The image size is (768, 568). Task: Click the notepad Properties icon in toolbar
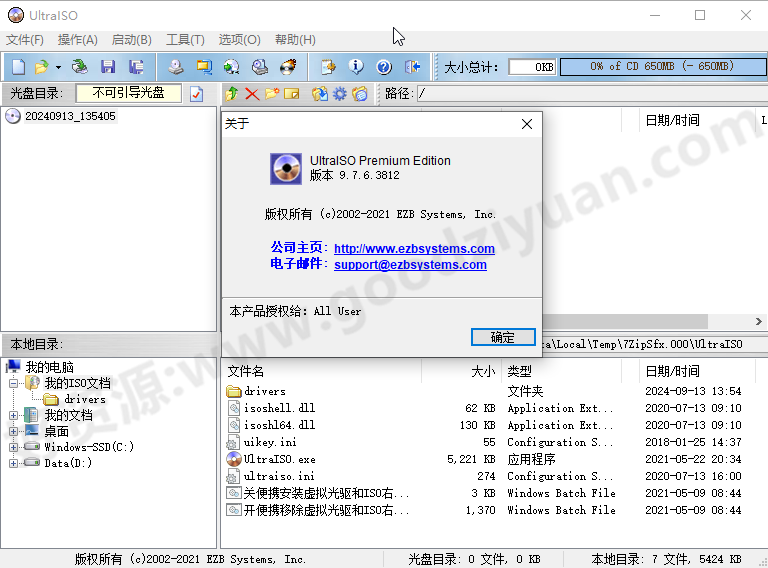tap(328, 67)
